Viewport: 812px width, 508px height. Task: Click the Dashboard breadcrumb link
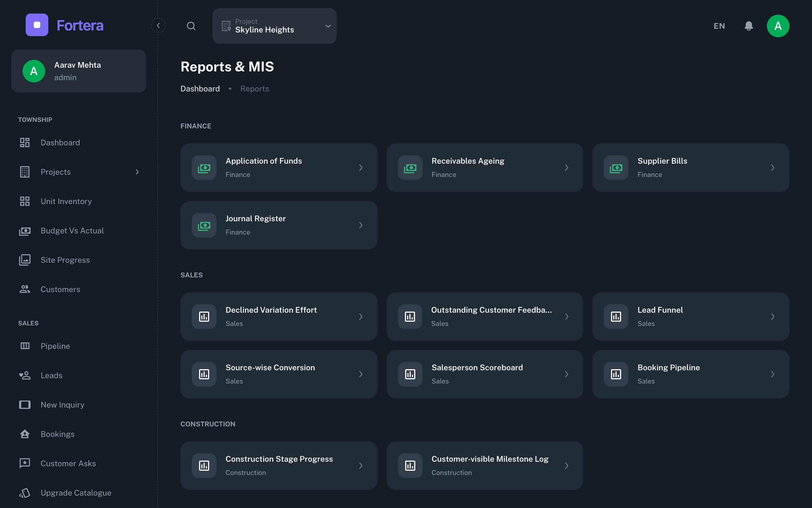(200, 89)
